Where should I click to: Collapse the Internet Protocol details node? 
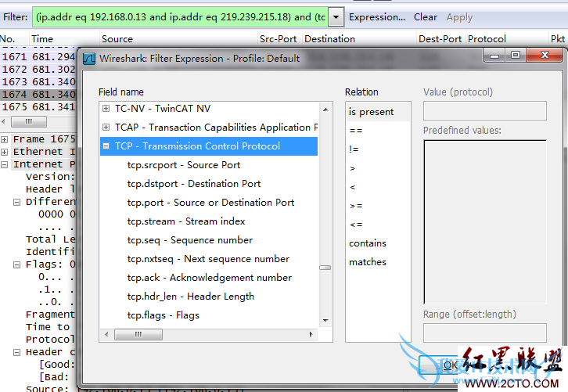(5, 164)
